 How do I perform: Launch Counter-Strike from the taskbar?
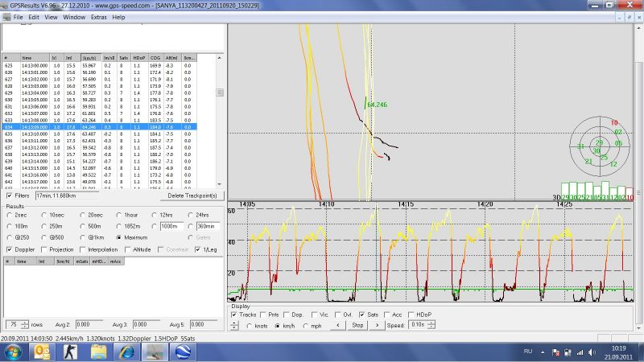point(70,352)
